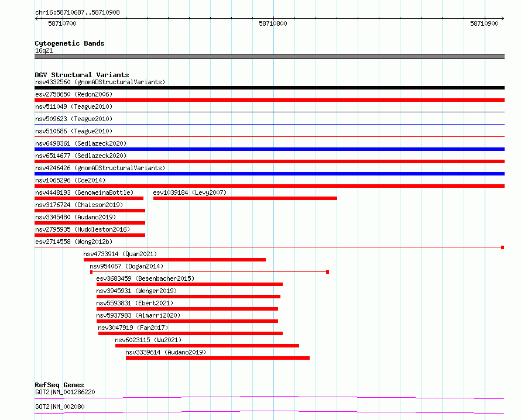Click the red bar under nsv4448193
The width and height of the screenshot is (521, 420).
[89, 198]
